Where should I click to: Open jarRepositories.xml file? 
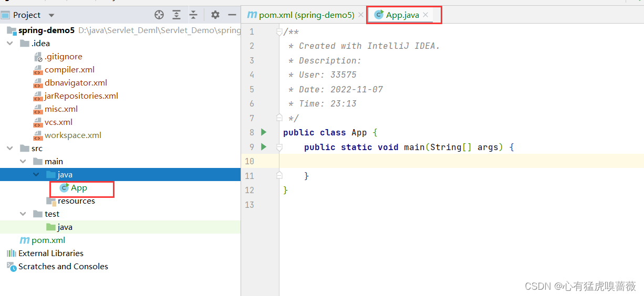(81, 96)
